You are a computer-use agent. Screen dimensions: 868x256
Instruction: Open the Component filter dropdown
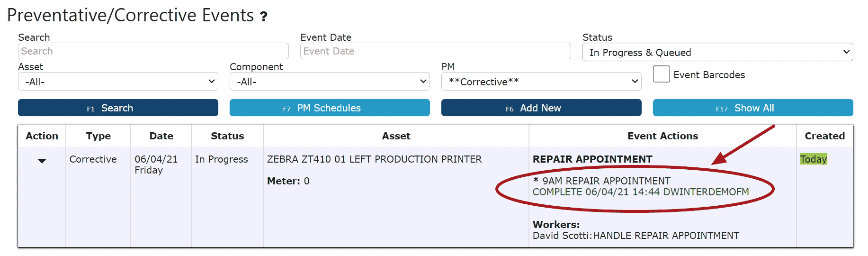coord(330,82)
